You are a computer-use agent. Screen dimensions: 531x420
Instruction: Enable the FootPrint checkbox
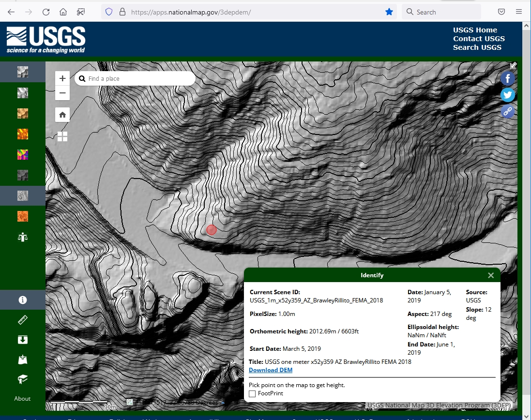point(252,394)
